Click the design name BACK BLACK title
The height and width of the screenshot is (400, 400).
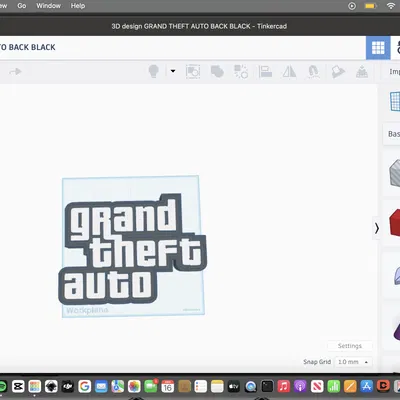coord(28,47)
